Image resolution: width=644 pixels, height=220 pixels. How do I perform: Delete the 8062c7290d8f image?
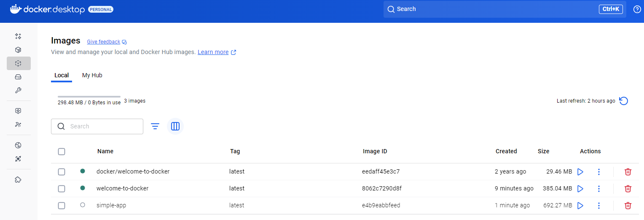pos(628,189)
